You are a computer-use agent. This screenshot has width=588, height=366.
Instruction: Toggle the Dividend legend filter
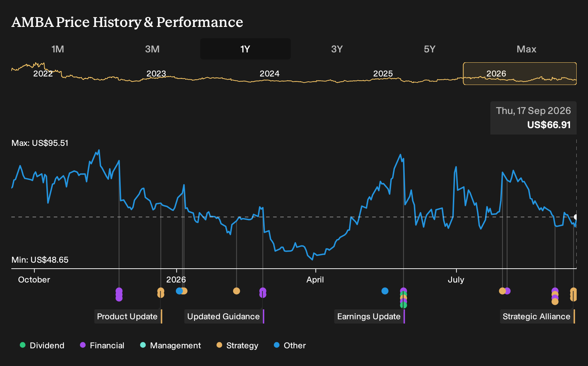point(42,345)
